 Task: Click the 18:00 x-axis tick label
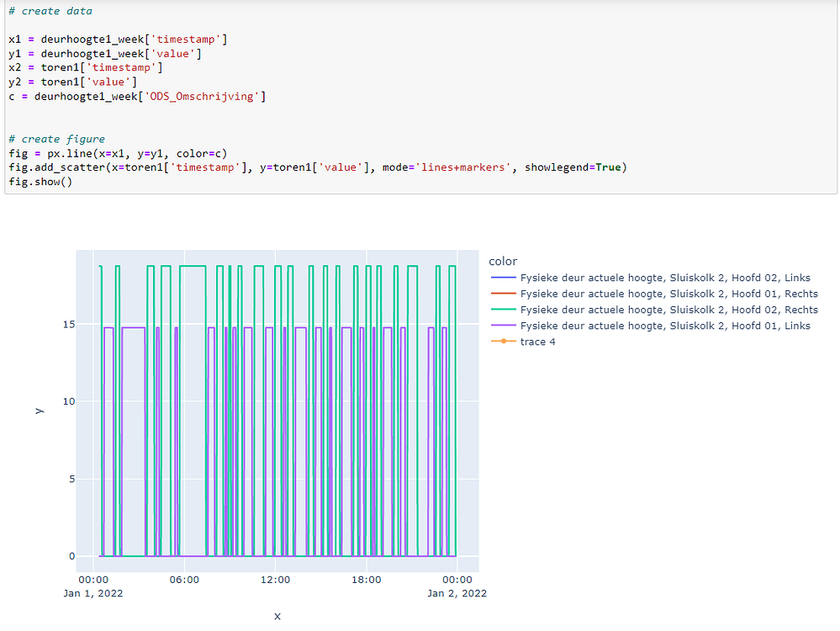366,579
